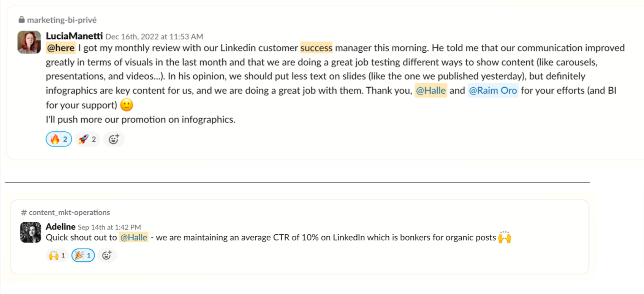This screenshot has height=294, width=644.
Task: Click the @Halle mention in Adeline's shout out
Action: [134, 237]
